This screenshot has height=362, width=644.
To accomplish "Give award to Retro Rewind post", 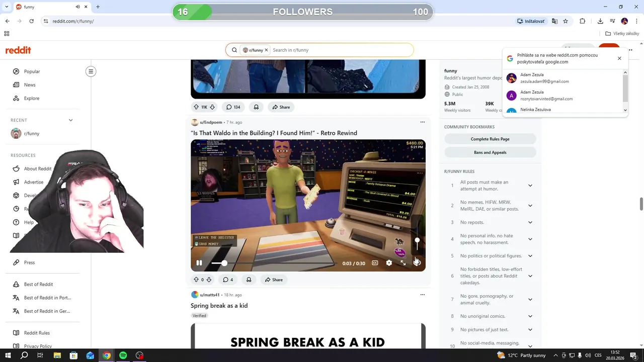I will pos(249,280).
